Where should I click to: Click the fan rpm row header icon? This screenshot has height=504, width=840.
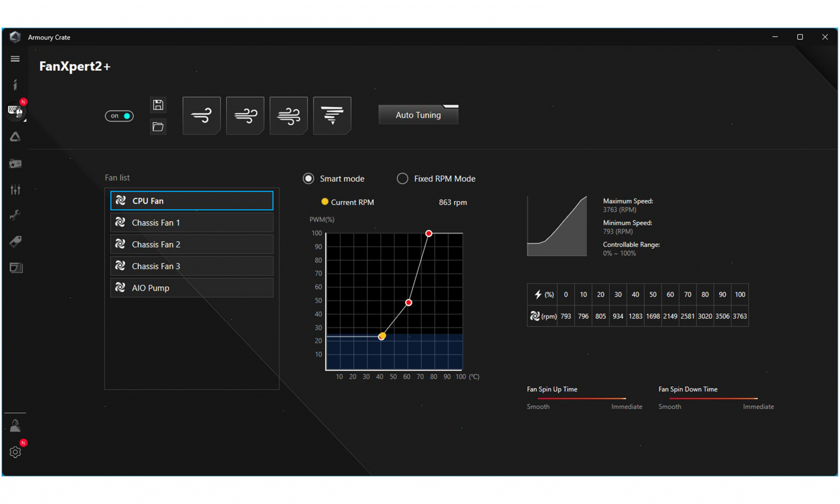point(534,316)
